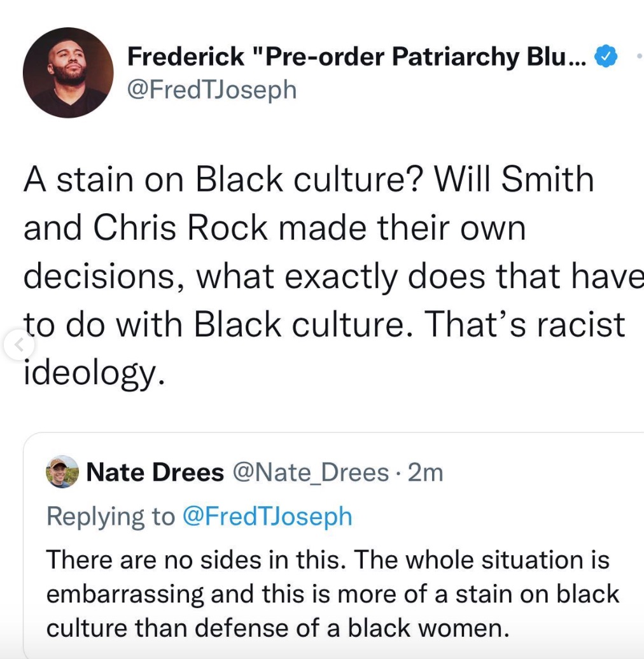Viewport: 644px width, 659px height.
Task: Click the last quoted line starting "culture than defense"
Action: (x=278, y=628)
